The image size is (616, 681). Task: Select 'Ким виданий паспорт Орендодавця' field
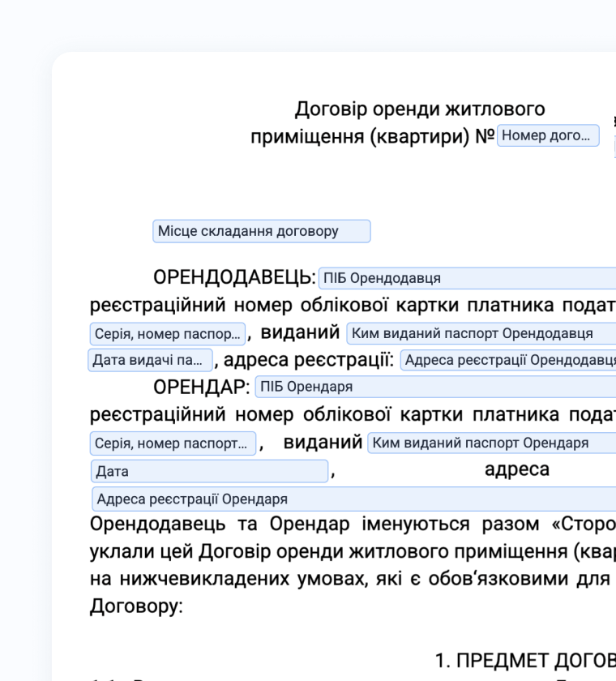pos(481,333)
